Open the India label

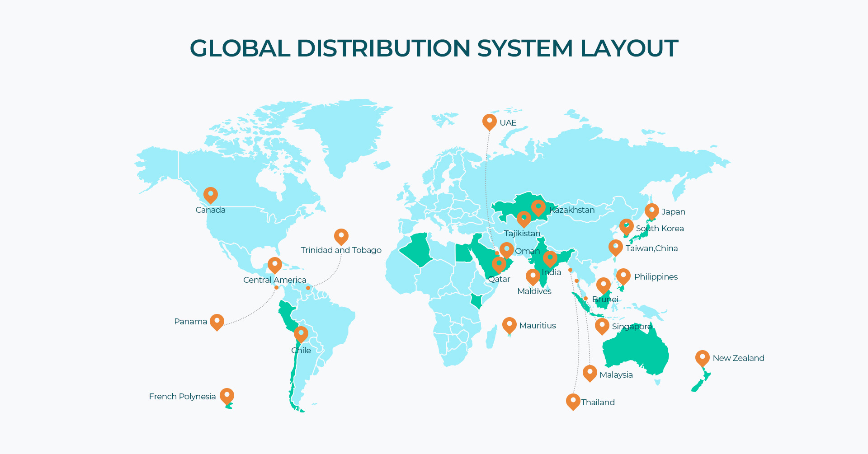tap(551, 272)
